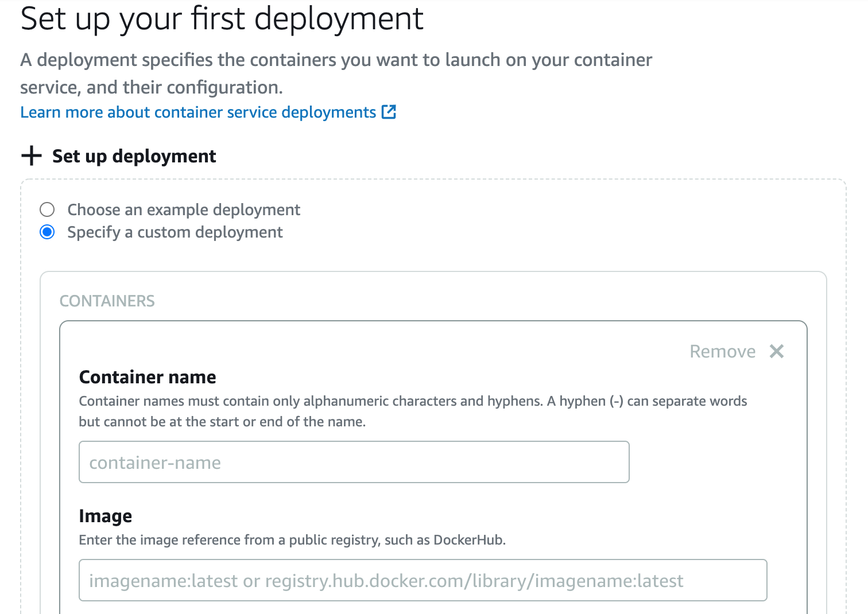The width and height of the screenshot is (868, 614).
Task: Click the external link icon after Learn more
Action: 389,112
